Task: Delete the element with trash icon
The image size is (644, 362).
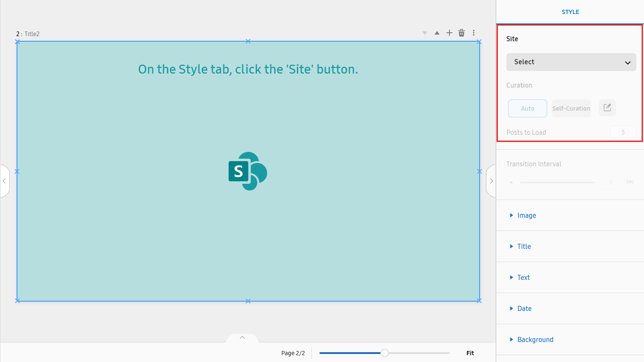Action: pyautogui.click(x=461, y=33)
